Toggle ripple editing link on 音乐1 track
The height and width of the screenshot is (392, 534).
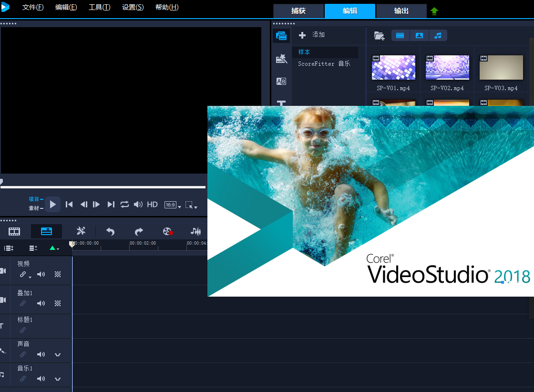pyautogui.click(x=23, y=378)
